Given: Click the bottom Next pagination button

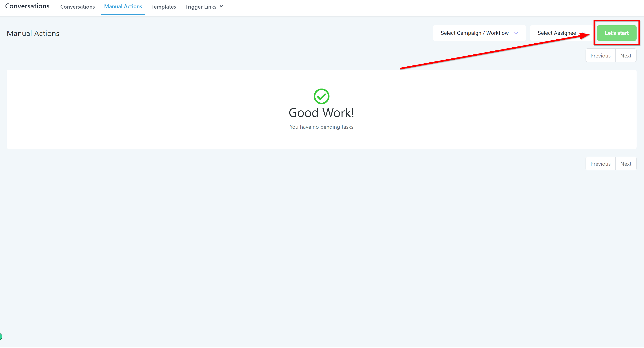Looking at the screenshot, I should (x=626, y=164).
